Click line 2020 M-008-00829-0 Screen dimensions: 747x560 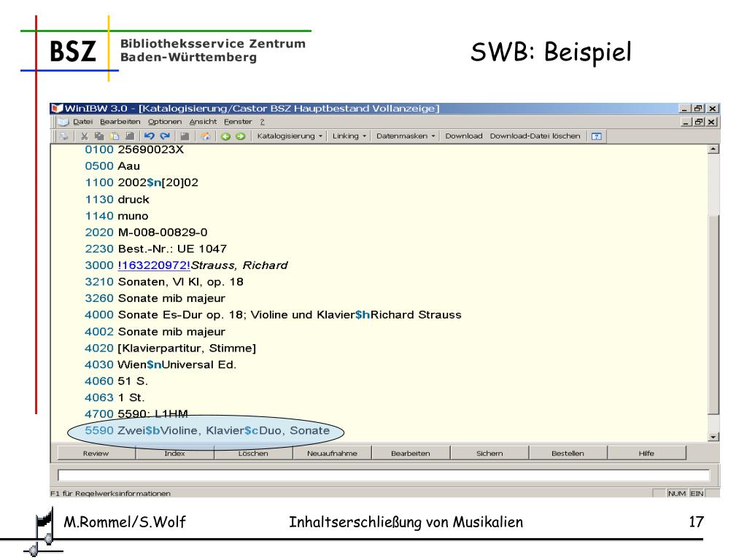146,233
